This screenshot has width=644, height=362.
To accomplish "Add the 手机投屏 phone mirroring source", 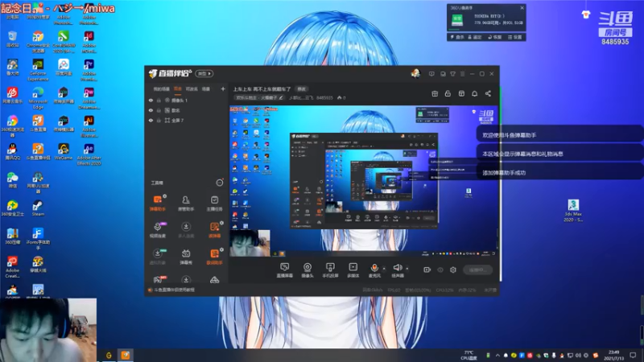I will coord(330,270).
